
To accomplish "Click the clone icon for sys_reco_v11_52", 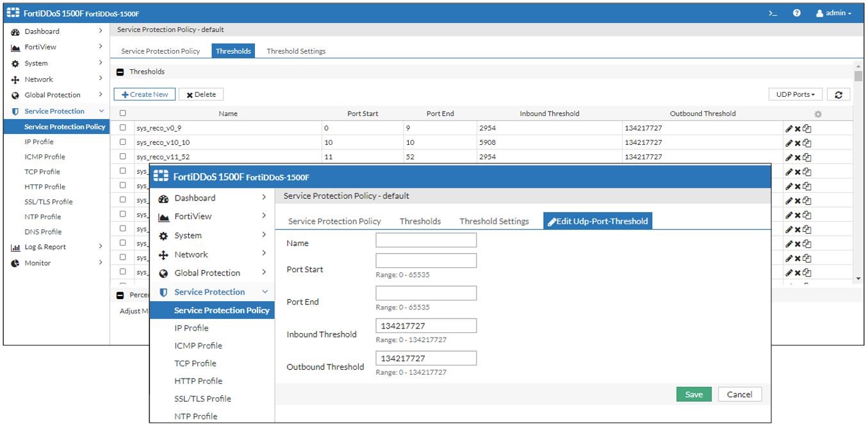I will [x=807, y=157].
